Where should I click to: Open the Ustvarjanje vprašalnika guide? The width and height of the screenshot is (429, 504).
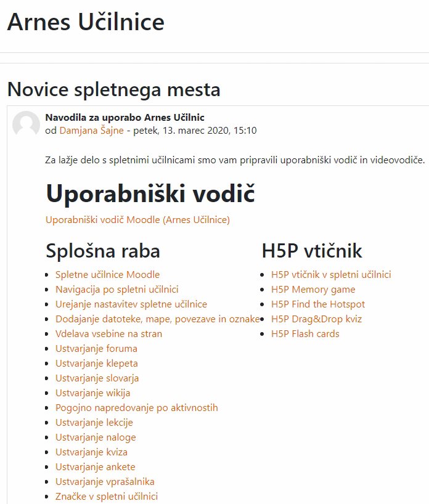(105, 481)
